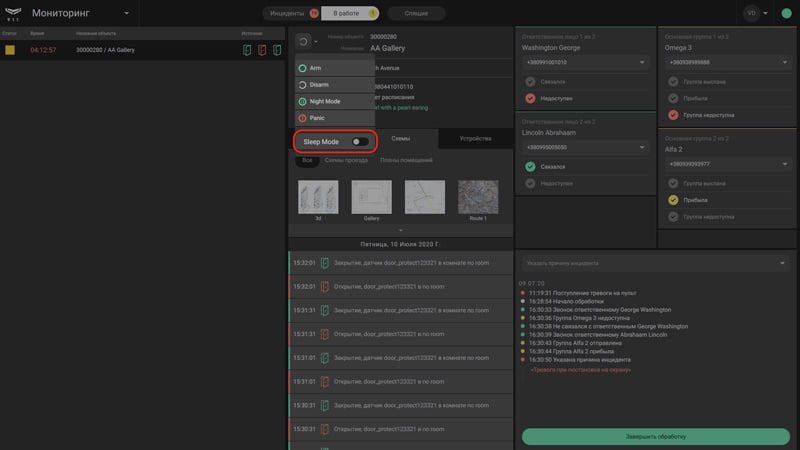Click the Тревога при постановке на охрану cause
This screenshot has width=800, height=450.
(x=581, y=370)
